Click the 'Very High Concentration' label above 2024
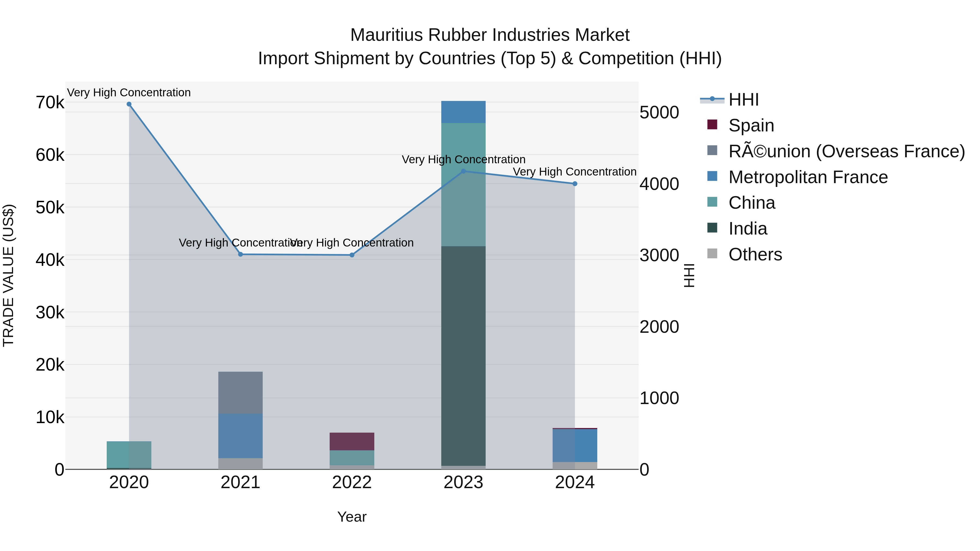This screenshot has width=980, height=551. [x=575, y=172]
